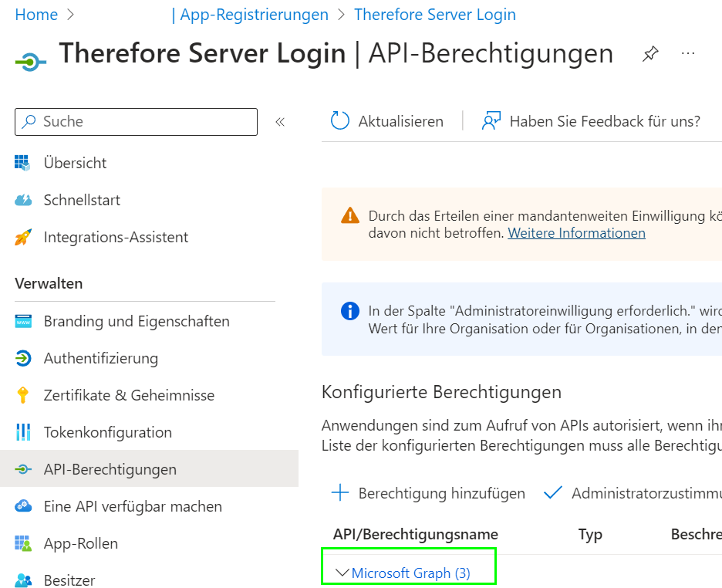This screenshot has width=722, height=588.
Task: Click the Übersicht icon in sidebar
Action: click(x=22, y=163)
